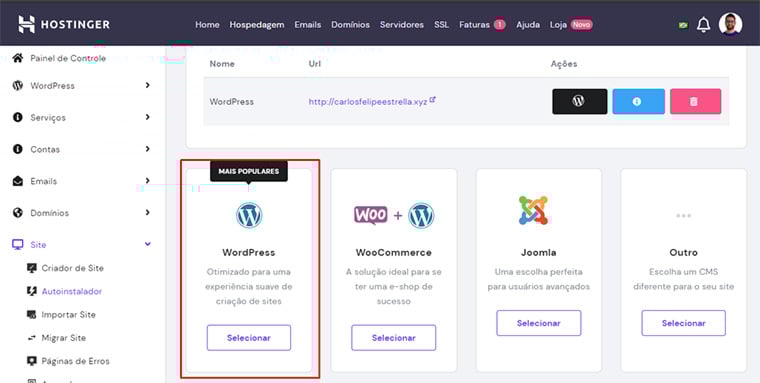Open Migrar Site submenu item

click(63, 338)
